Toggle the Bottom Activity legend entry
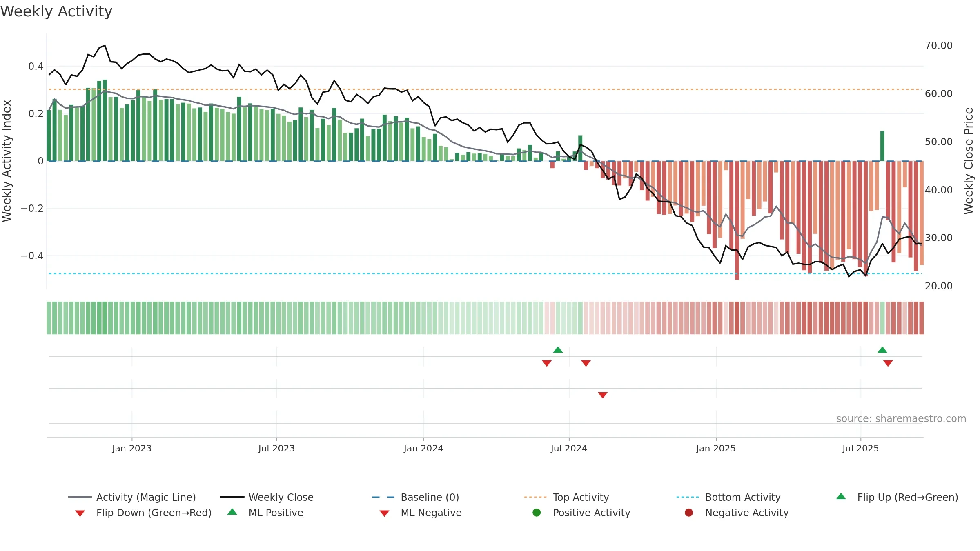Image resolution: width=980 pixels, height=551 pixels. 728,497
